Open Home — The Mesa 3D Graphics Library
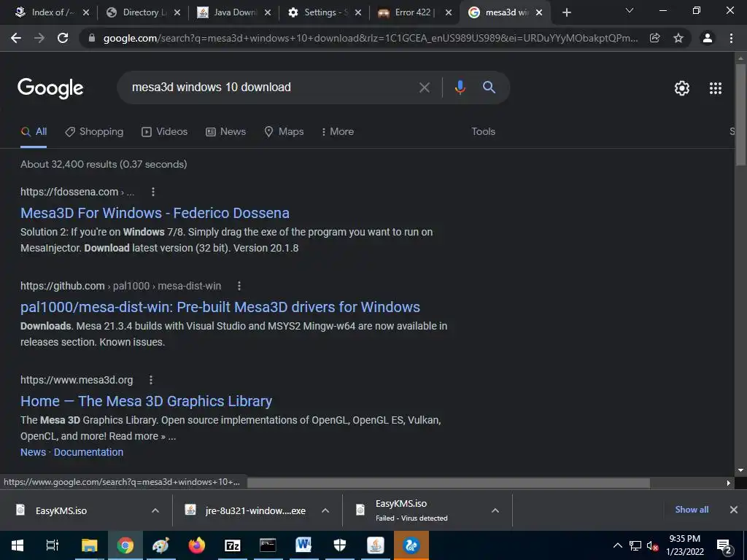 pos(146,401)
